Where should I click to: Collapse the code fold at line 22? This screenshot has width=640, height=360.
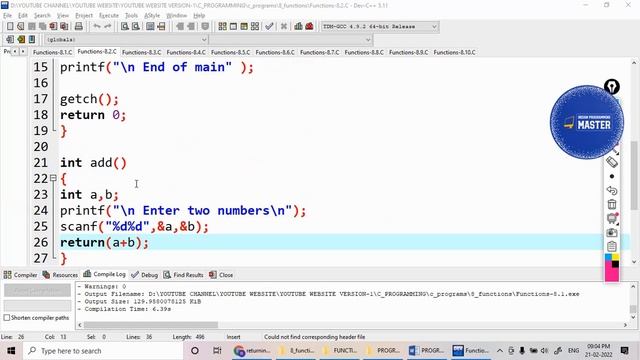click(53, 178)
